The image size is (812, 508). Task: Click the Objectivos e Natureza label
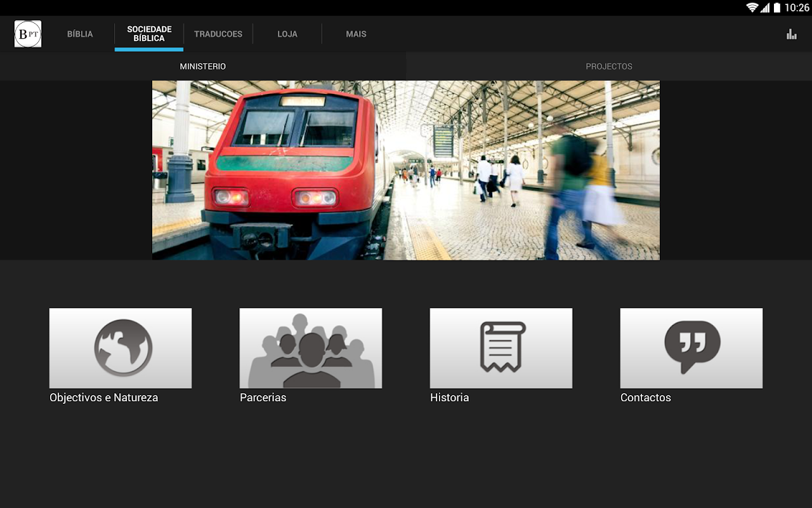pos(104,398)
